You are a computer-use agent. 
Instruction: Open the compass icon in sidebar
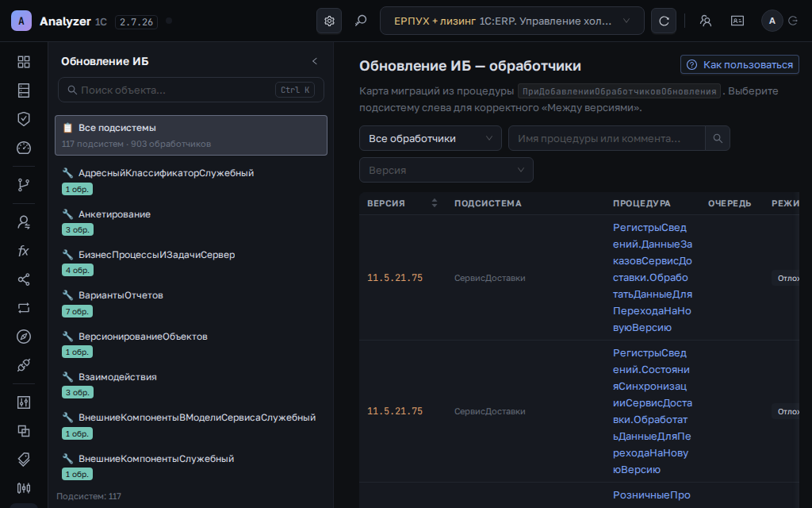coord(24,337)
